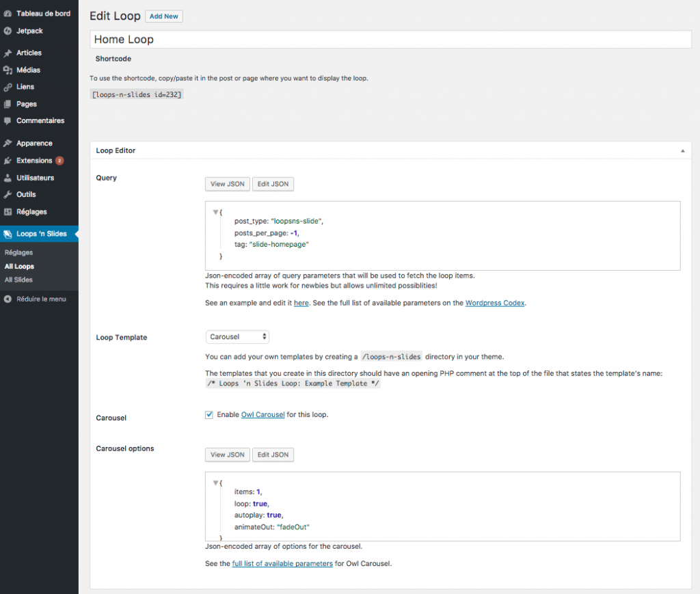This screenshot has width=700, height=594.
Task: Collapse the Carousel options JSON tree triangle
Action: [x=215, y=483]
